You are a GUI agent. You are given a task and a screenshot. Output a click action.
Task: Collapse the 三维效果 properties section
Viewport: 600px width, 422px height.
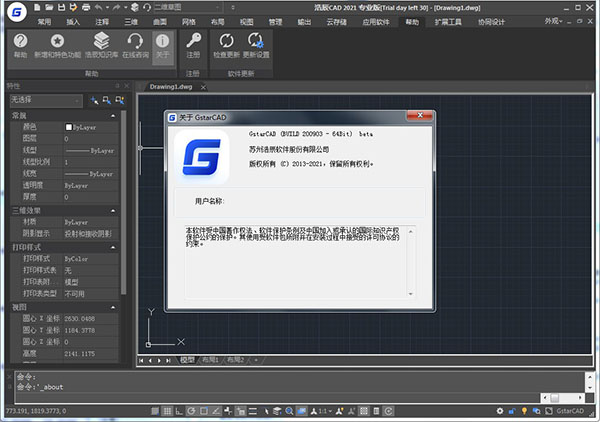(x=113, y=211)
